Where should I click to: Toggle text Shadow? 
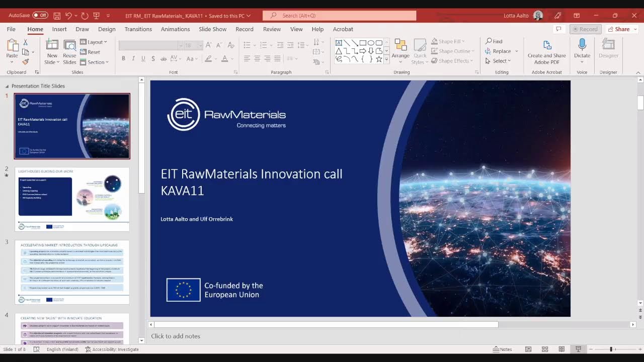(x=153, y=59)
